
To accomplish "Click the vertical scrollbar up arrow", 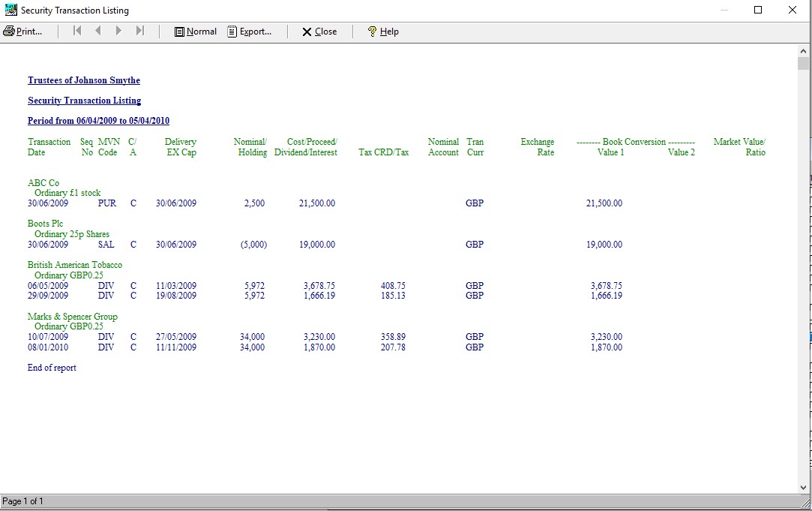I will pyautogui.click(x=803, y=51).
